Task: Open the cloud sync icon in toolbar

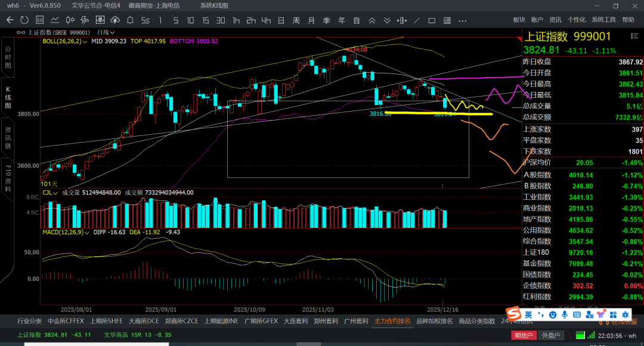Action: (115, 20)
